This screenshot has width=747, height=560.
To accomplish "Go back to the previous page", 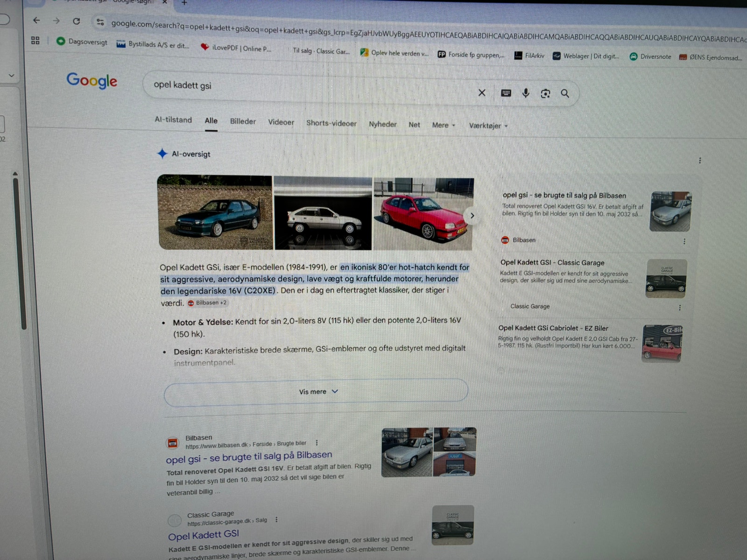I will coord(36,20).
